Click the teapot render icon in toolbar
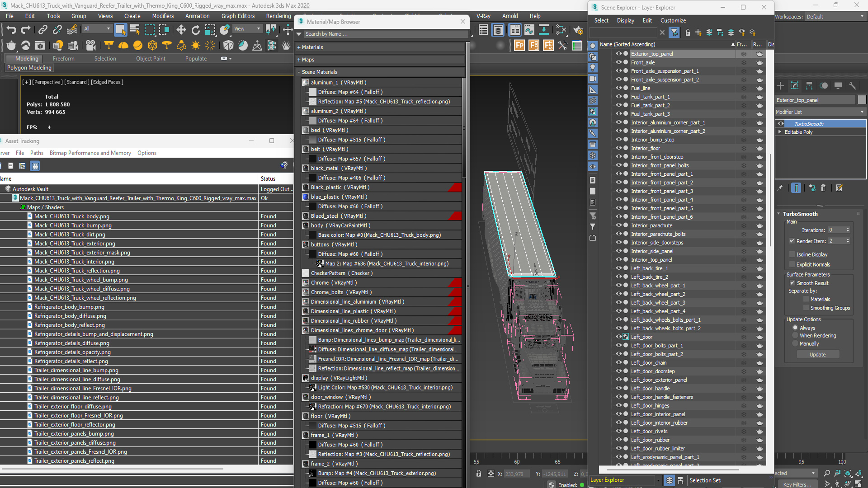Viewport: 868px width, 488px height. (x=11, y=45)
